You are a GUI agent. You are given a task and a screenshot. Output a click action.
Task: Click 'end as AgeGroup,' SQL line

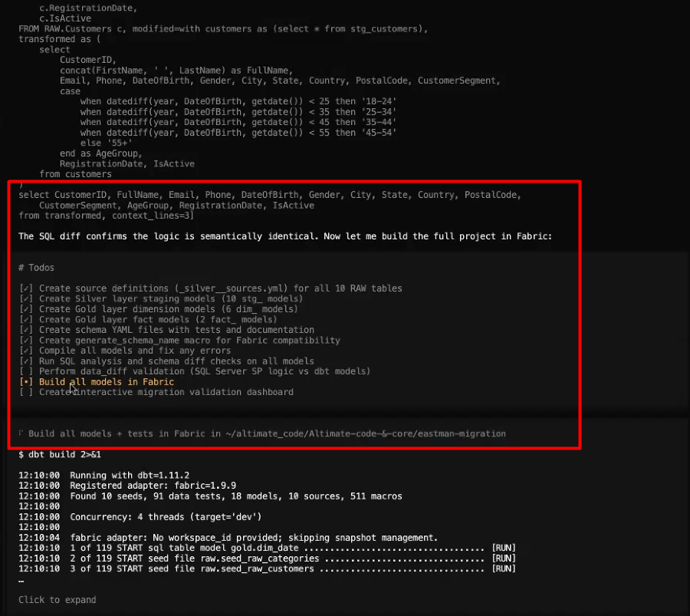click(x=101, y=153)
